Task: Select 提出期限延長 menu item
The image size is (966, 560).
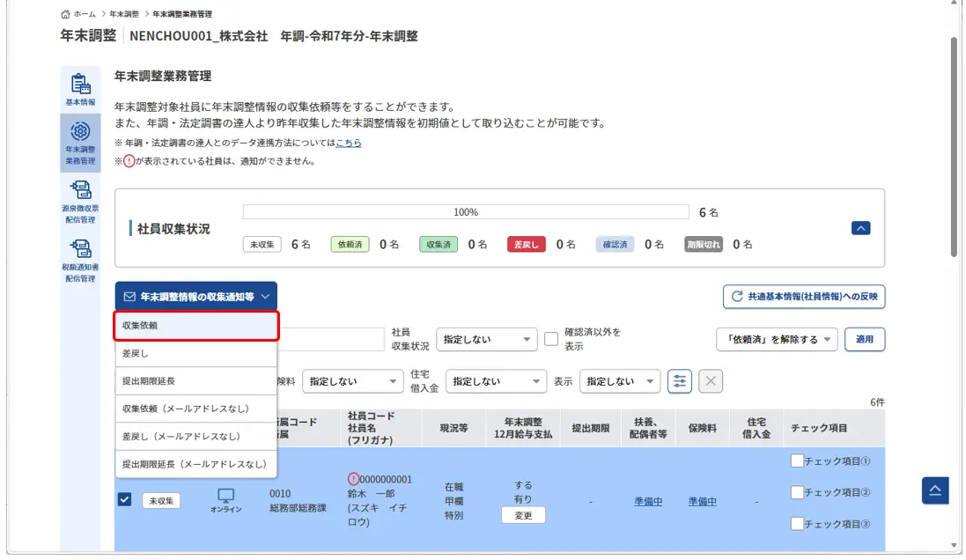Action: (x=196, y=381)
